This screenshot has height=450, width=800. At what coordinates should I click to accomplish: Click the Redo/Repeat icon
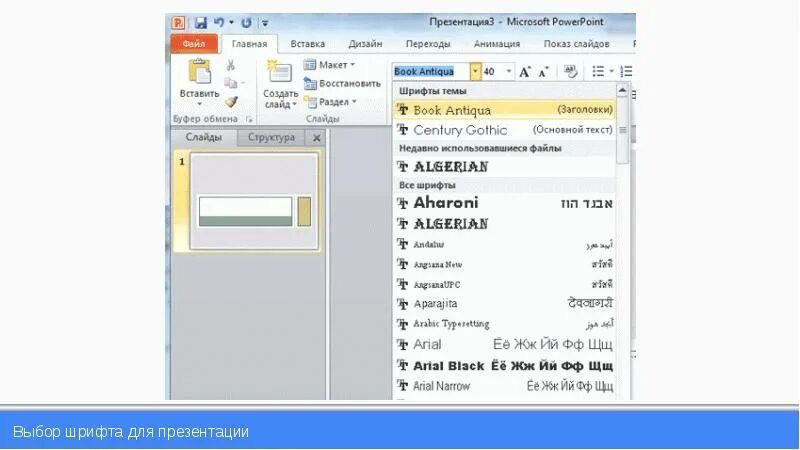[x=246, y=23]
